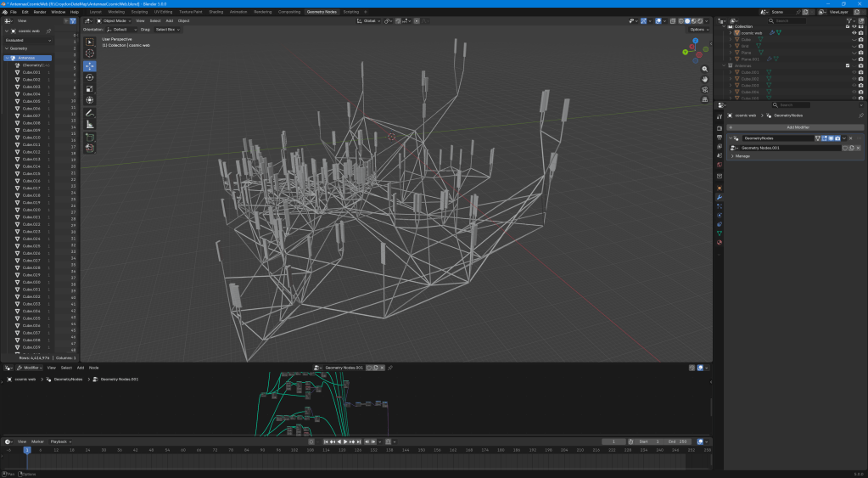Collapse the Antennas tree row in spreadsheet
Viewport: 868px width, 478px height.
(7, 58)
